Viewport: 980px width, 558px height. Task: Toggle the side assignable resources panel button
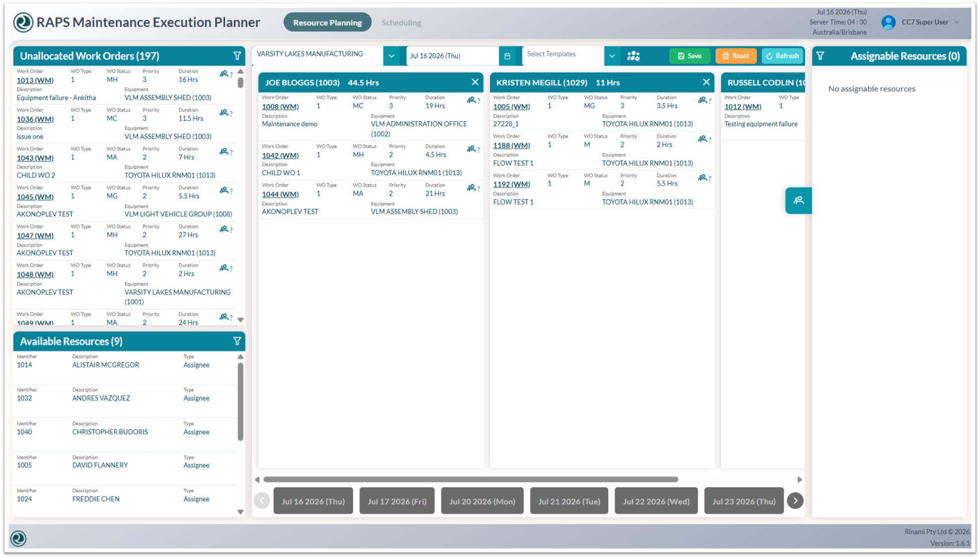(798, 201)
